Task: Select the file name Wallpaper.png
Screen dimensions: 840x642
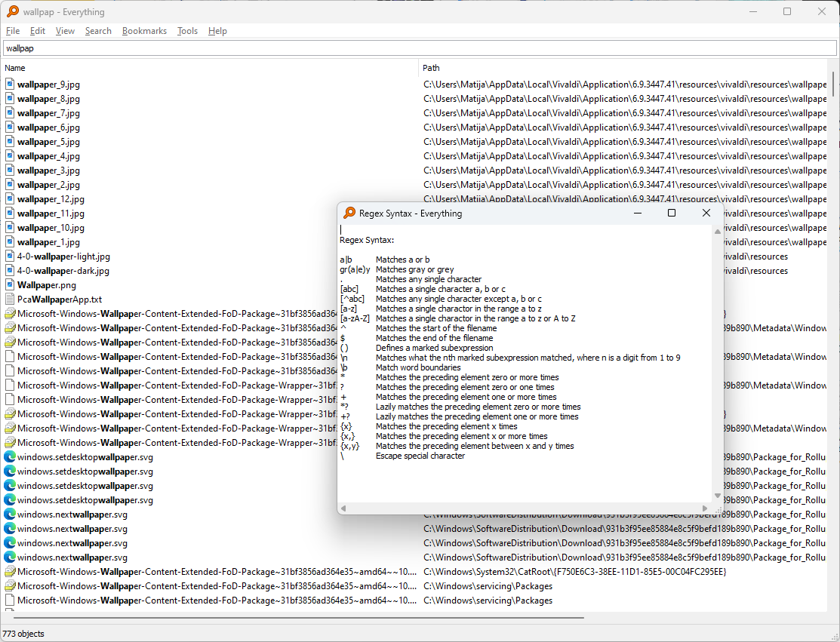Action: click(47, 285)
